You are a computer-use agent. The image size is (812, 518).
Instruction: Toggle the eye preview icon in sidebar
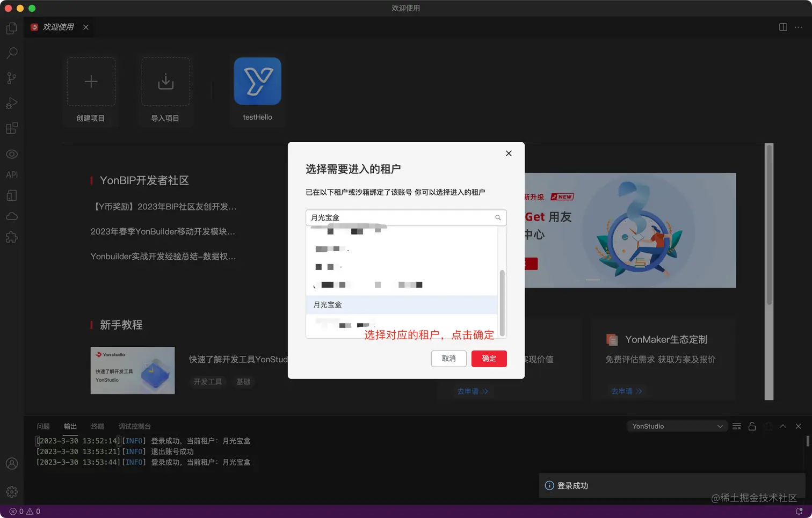[x=12, y=154]
